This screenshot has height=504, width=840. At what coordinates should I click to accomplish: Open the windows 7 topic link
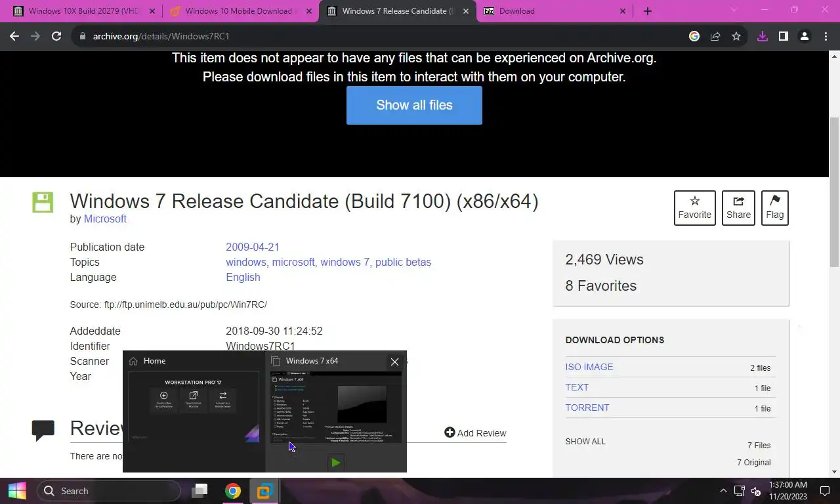click(x=345, y=262)
